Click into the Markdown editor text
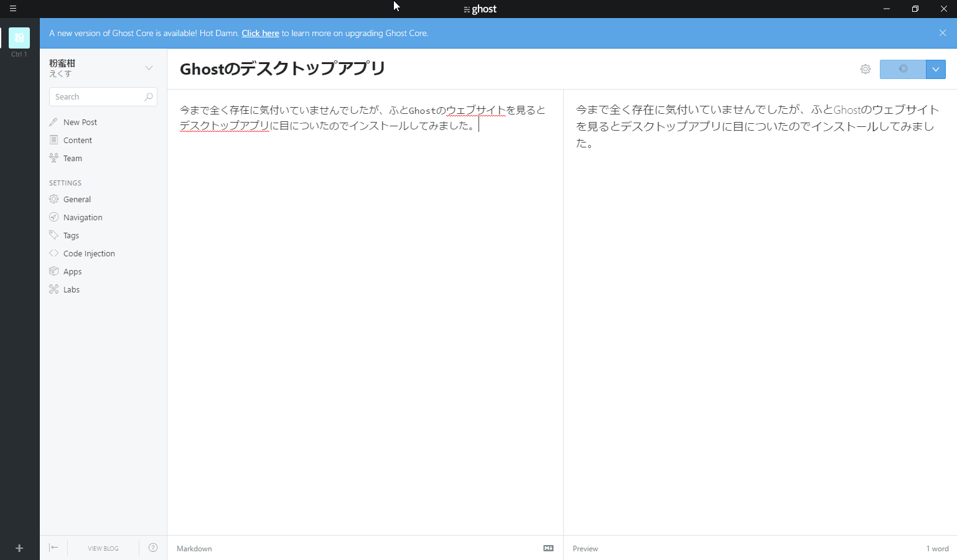This screenshot has width=957, height=560. (x=363, y=118)
